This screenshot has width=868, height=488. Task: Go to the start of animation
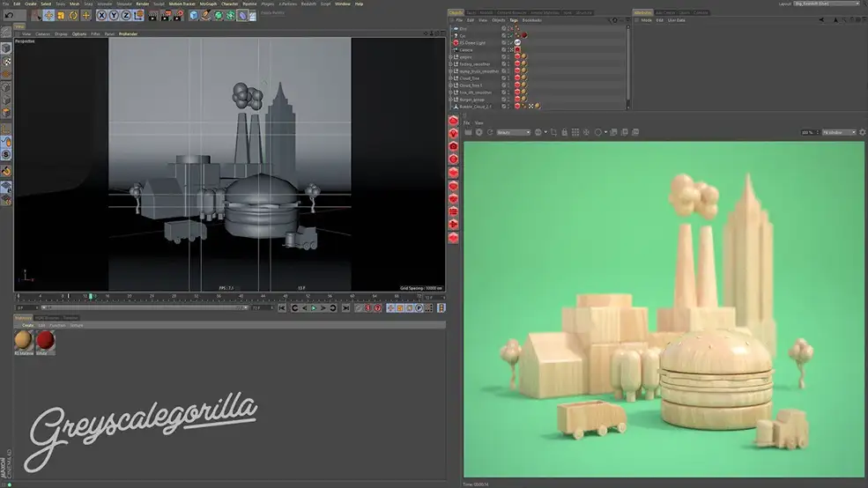click(282, 308)
